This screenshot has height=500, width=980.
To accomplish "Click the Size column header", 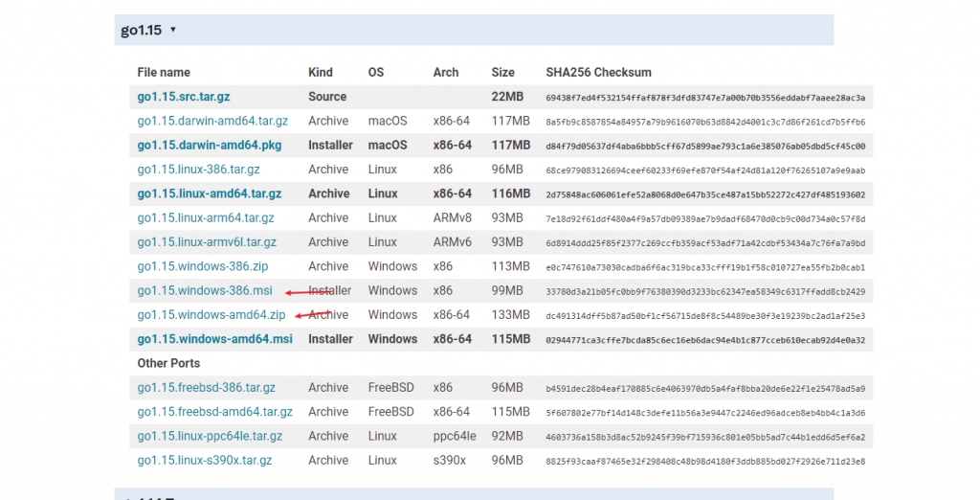I will pyautogui.click(x=503, y=73).
